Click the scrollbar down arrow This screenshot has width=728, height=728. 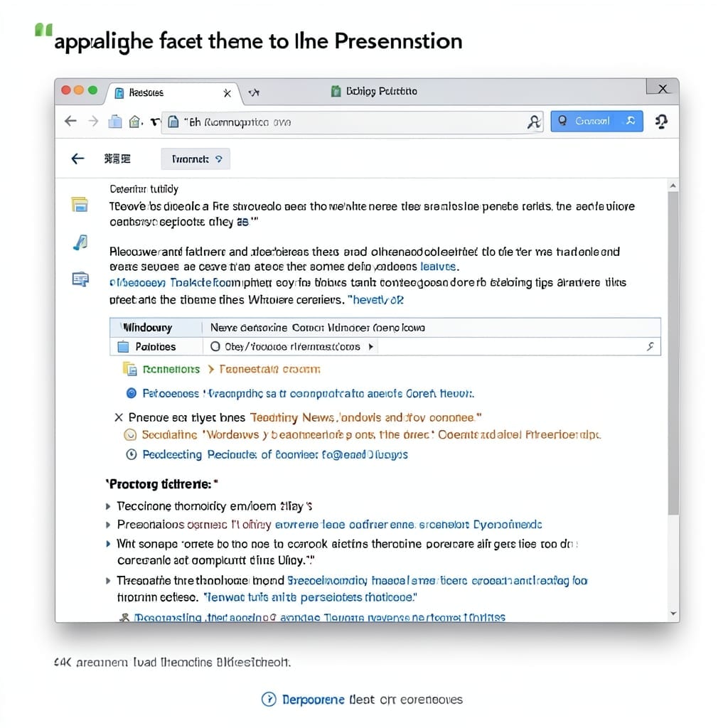(x=673, y=614)
